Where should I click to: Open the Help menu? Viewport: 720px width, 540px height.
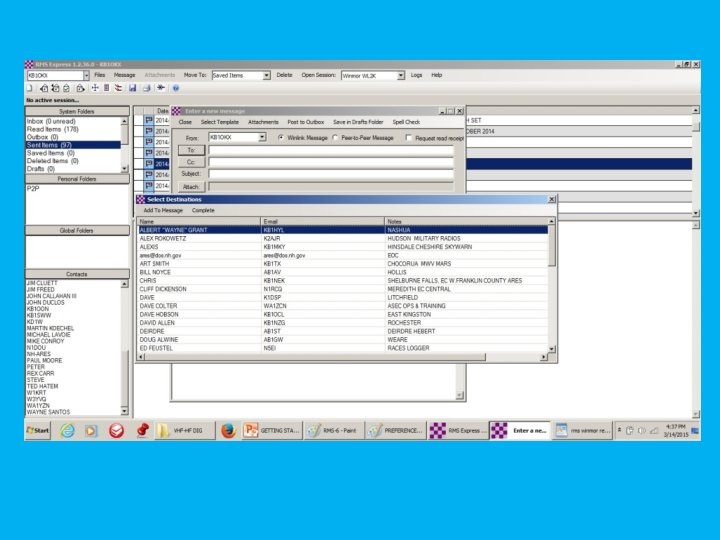click(437, 75)
